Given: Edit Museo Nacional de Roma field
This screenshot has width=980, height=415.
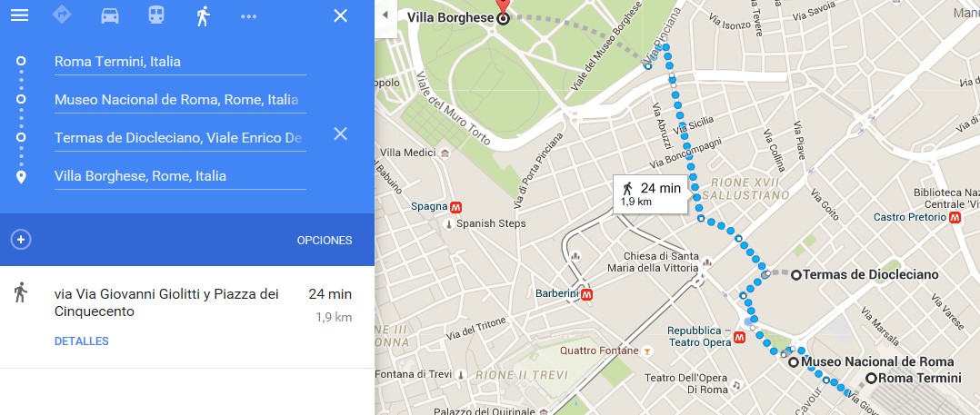Looking at the screenshot, I should (180, 100).
